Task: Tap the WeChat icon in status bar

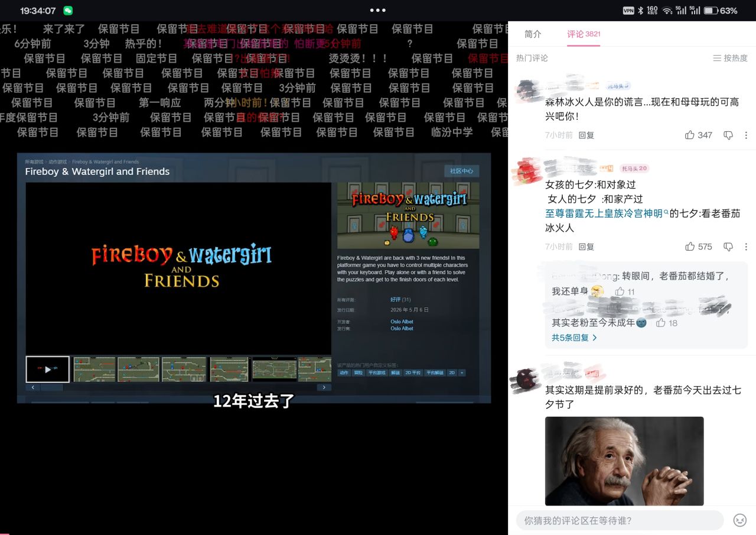Action: click(68, 11)
